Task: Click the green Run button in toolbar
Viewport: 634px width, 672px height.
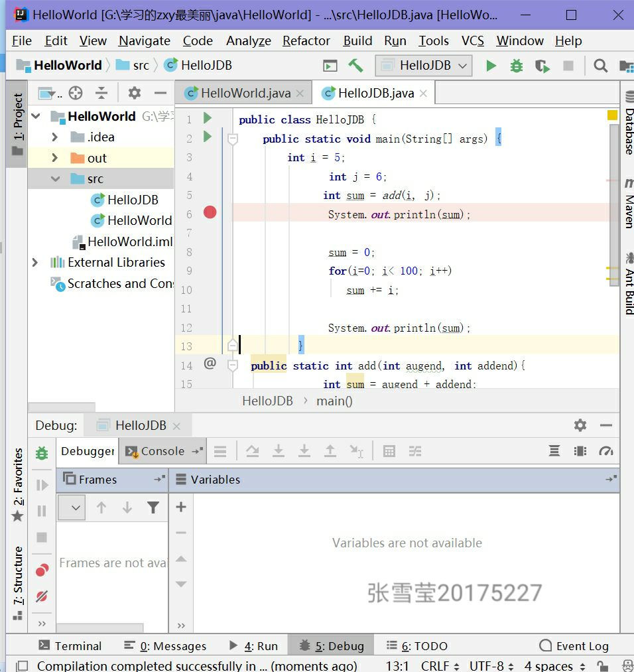Action: (491, 66)
